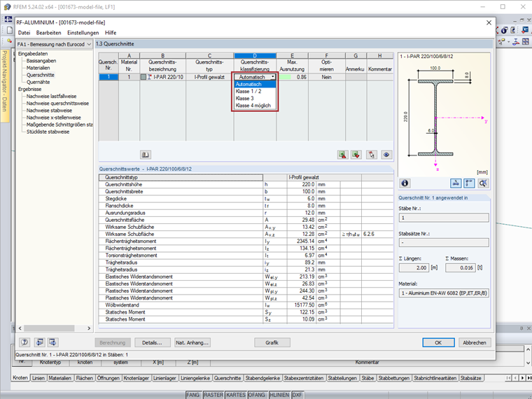Click the Details... button
Viewport: 532px width, 399px height.
tap(152, 342)
